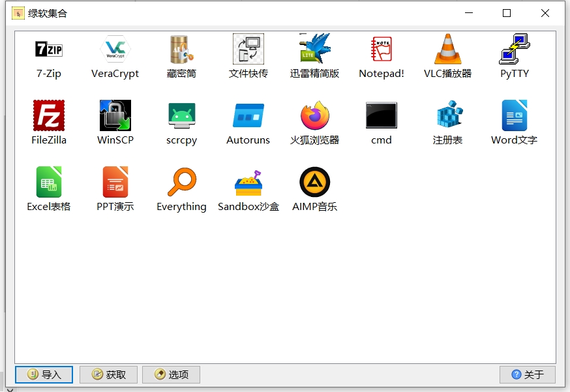Select the scrcpy Android icon

182,115
